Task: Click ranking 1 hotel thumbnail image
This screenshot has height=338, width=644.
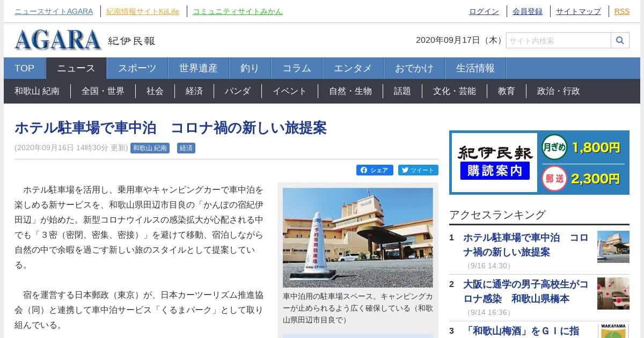Action: 613,247
